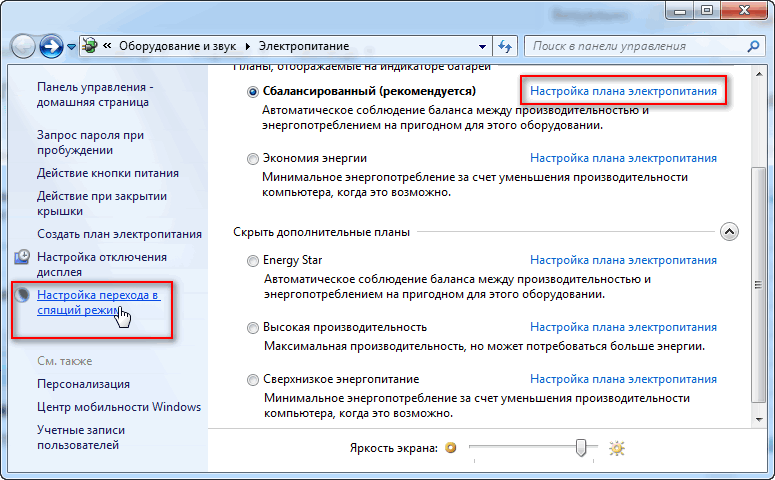Select Energy Star plan radio
Image resolution: width=775 pixels, height=480 pixels.
point(253,261)
